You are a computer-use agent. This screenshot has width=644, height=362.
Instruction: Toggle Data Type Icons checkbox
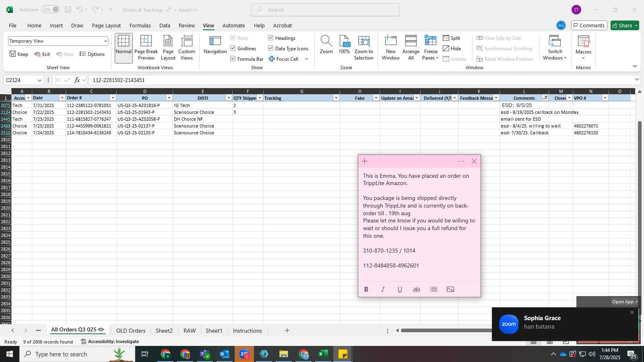[271, 48]
